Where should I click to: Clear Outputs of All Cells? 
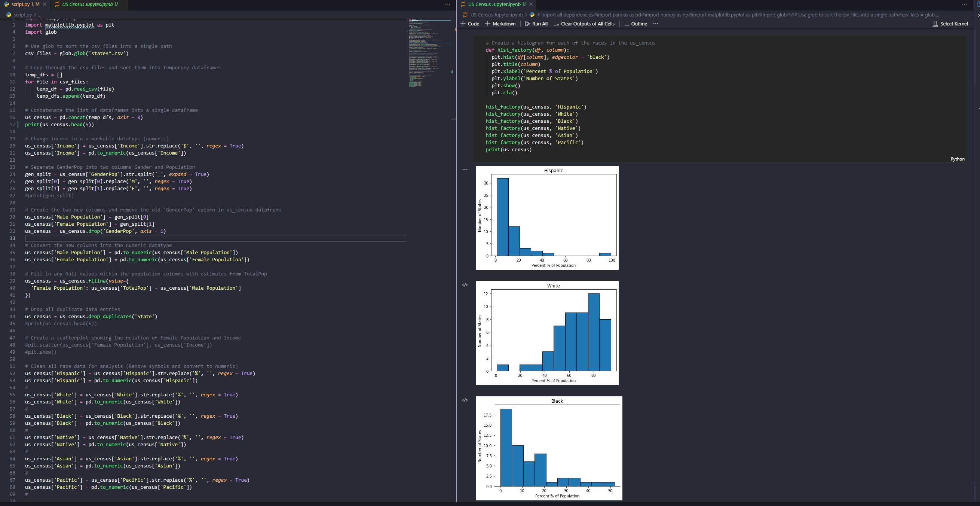(584, 24)
